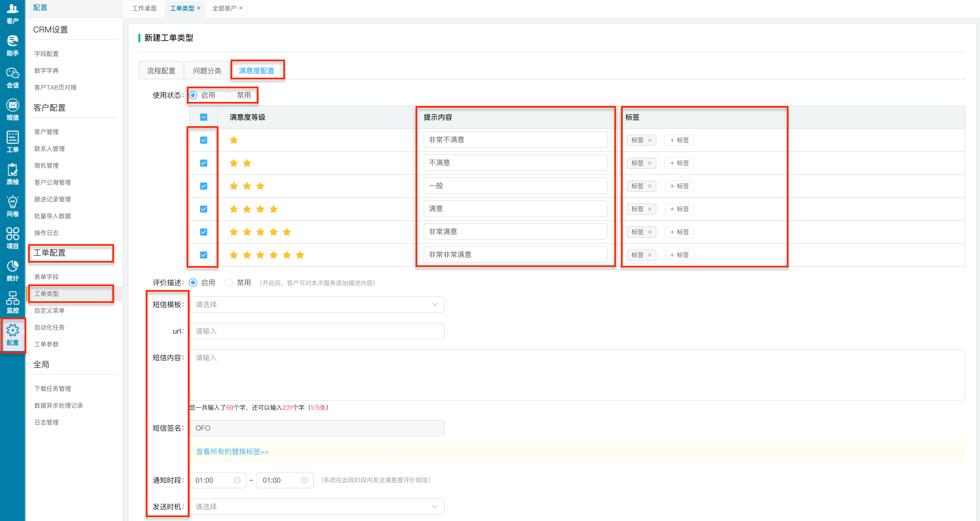Remove the tag in the 不满意 row

pos(650,163)
